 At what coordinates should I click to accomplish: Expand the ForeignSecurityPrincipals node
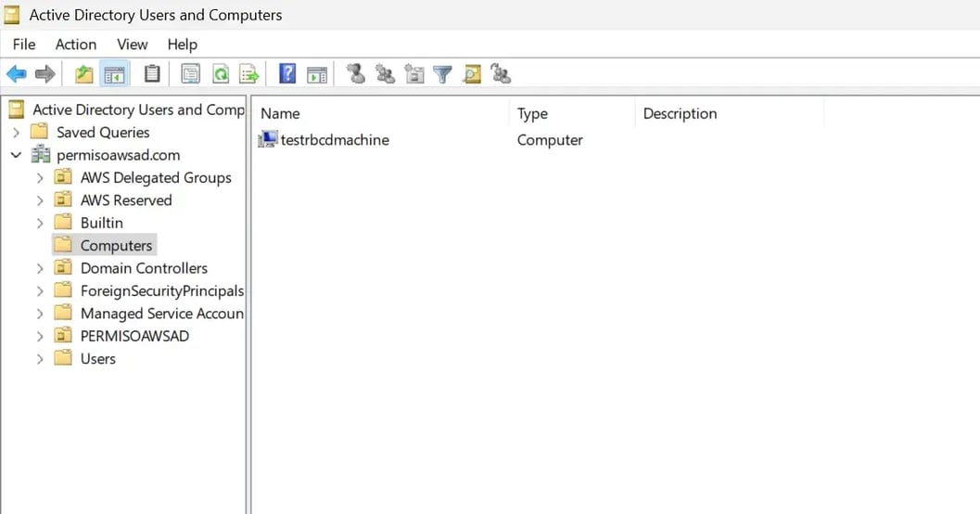coord(40,291)
